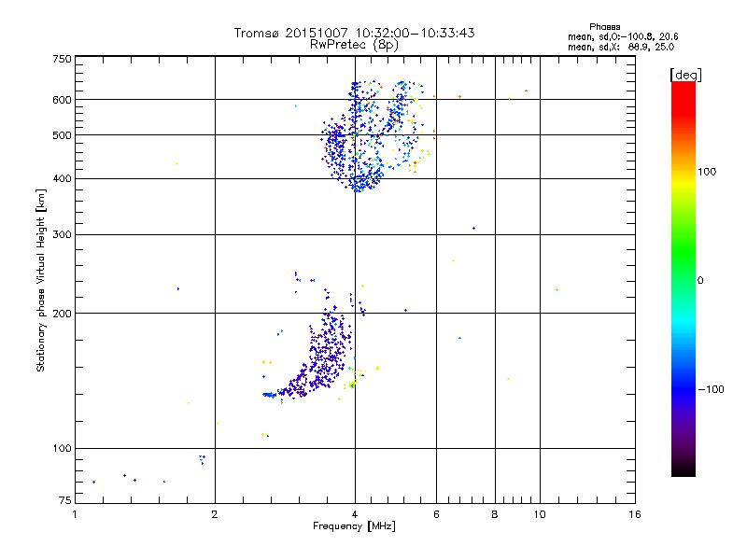Click the 'mean, sd,O:-100.8, 20.6' statistics line

pyautogui.click(x=623, y=36)
